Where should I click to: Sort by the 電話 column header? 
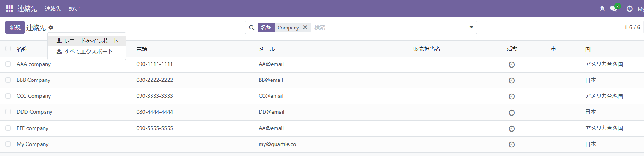(142, 49)
